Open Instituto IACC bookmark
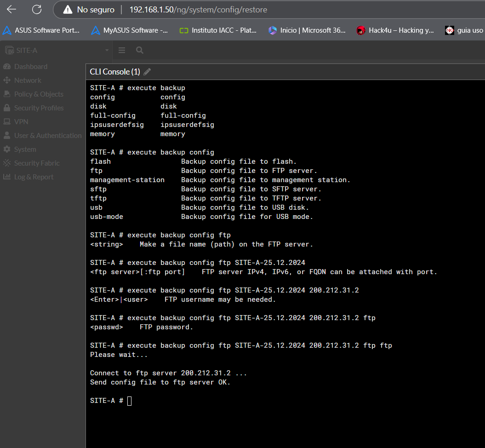This screenshot has width=485, height=448. (218, 30)
